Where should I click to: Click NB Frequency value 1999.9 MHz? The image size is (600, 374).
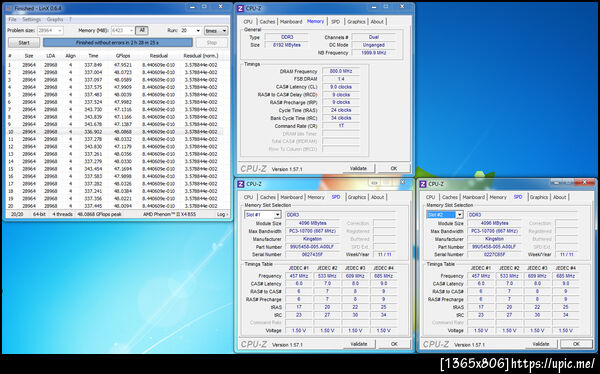(x=374, y=53)
